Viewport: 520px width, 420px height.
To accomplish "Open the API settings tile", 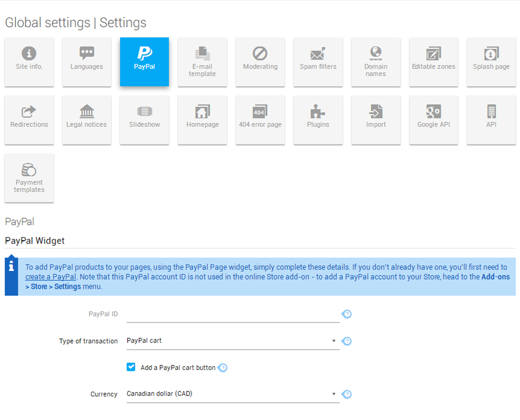I will 491,120.
